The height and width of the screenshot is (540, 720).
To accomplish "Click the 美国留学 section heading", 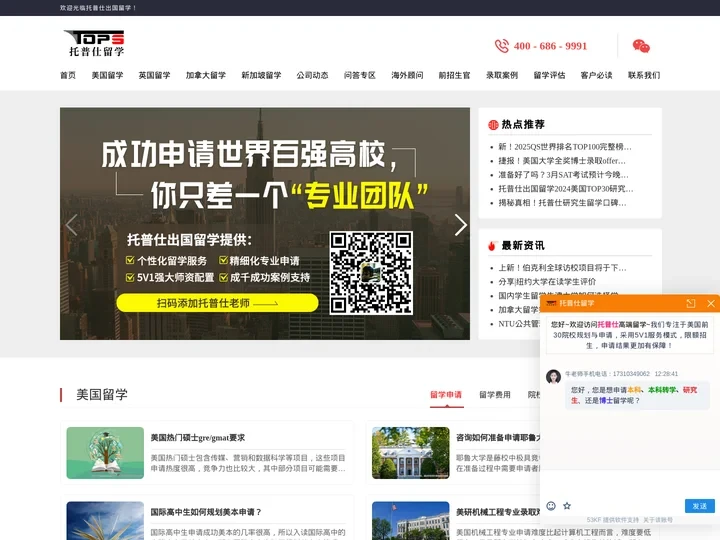I will point(102,394).
